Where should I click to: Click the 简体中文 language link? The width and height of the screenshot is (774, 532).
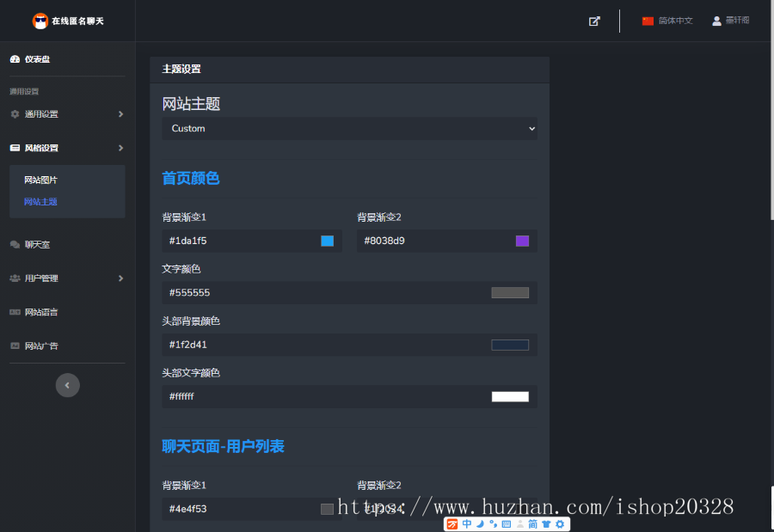pyautogui.click(x=675, y=21)
